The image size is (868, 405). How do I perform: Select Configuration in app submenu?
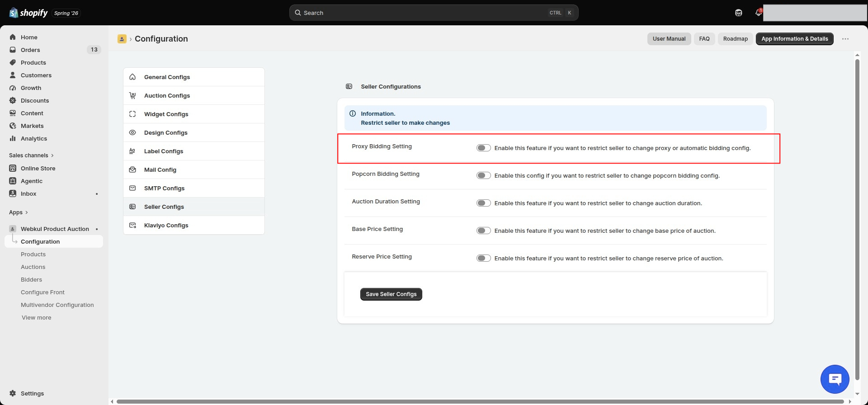pos(54,241)
